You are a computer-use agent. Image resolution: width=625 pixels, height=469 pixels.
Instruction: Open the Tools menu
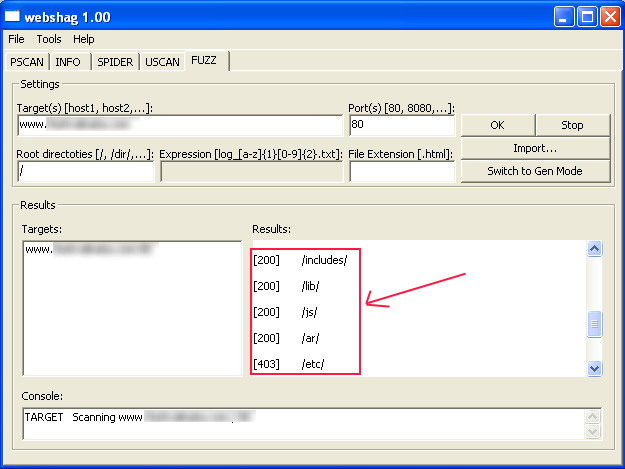(49, 39)
